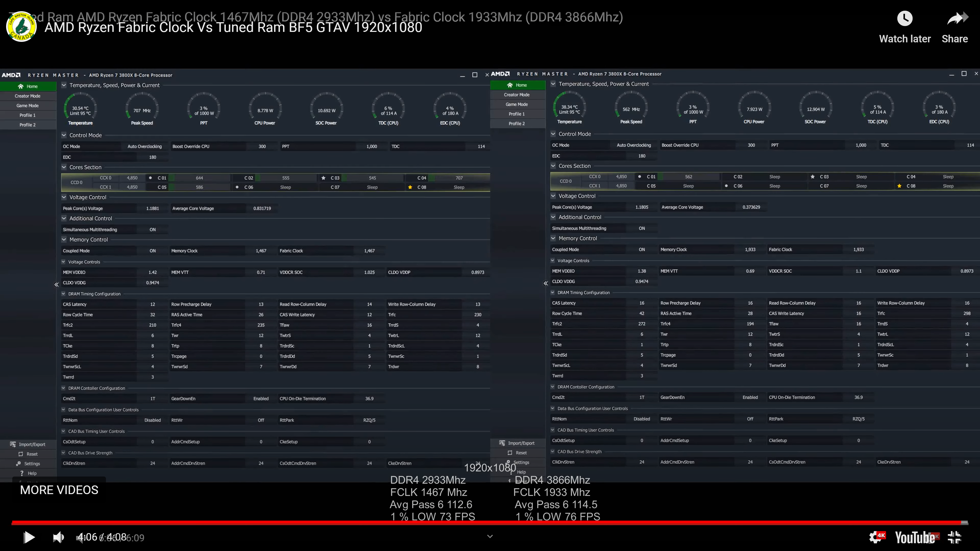
Task: Select Creator Mode in left sidebar
Action: (x=27, y=96)
